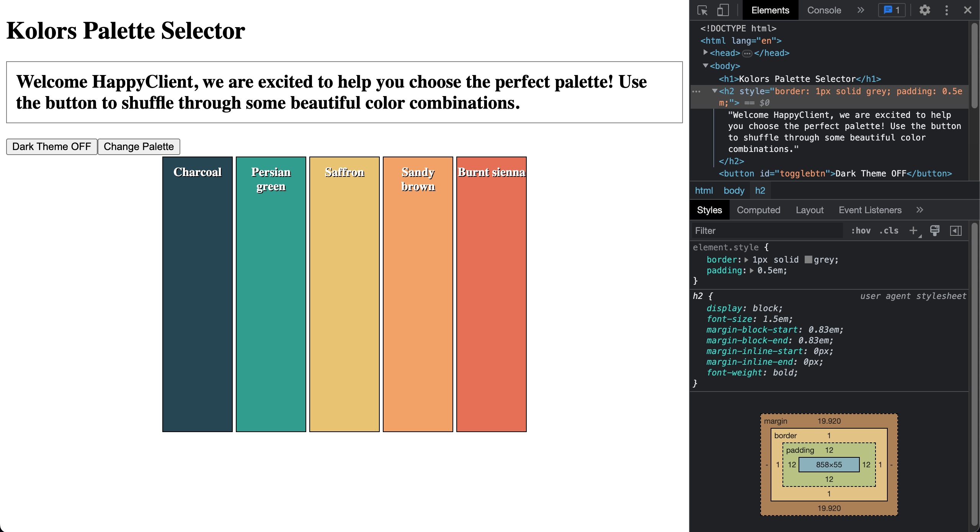This screenshot has height=532, width=980.
Task: Open DevTools settings gear
Action: click(x=924, y=10)
